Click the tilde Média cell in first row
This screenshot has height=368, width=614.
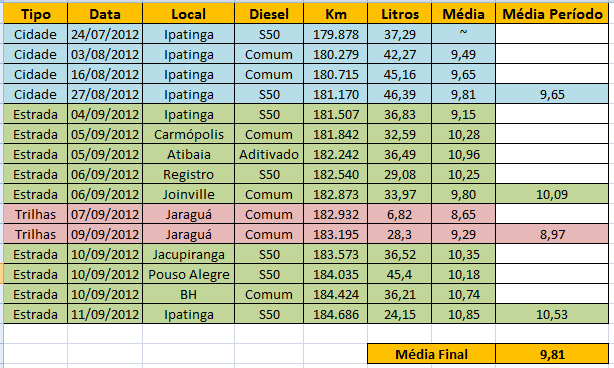click(463, 34)
